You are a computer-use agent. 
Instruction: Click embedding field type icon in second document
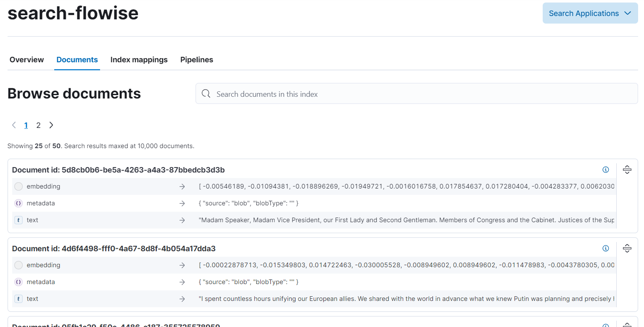[18, 265]
